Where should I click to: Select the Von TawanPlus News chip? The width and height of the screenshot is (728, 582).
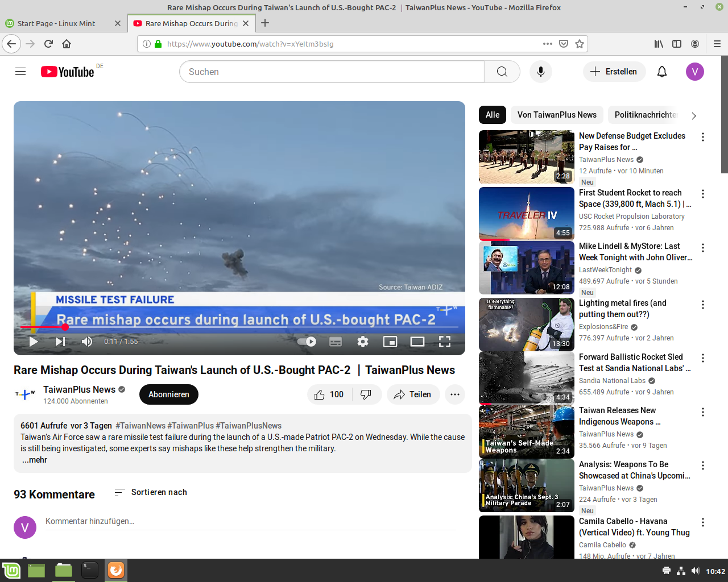click(557, 115)
